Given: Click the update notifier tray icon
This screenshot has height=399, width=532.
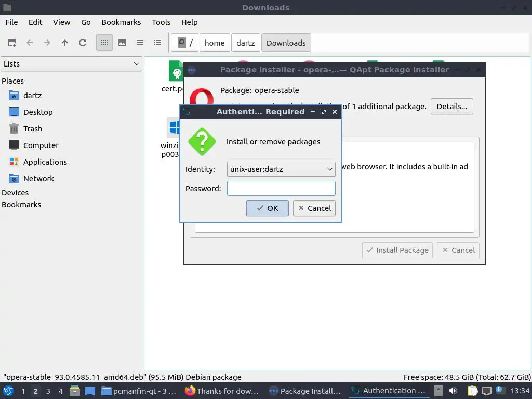Looking at the screenshot, I should [x=499, y=390].
